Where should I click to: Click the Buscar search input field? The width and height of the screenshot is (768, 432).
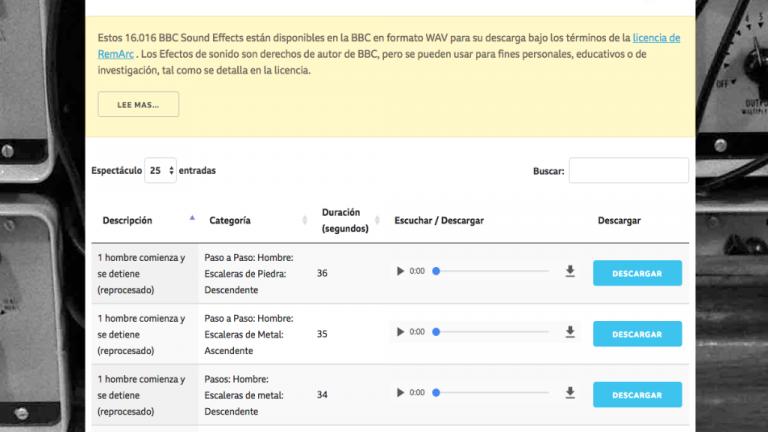click(628, 171)
